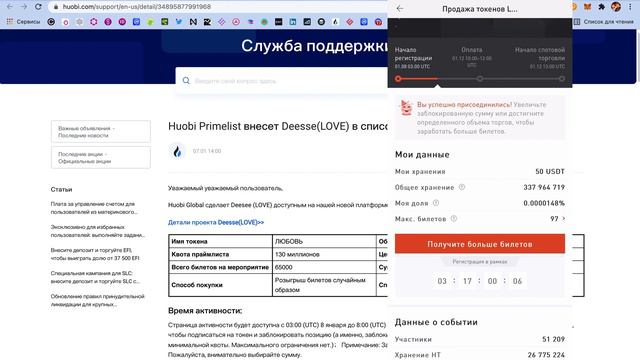
Task: Click the Участники count '51 209'
Action: pos(553,339)
